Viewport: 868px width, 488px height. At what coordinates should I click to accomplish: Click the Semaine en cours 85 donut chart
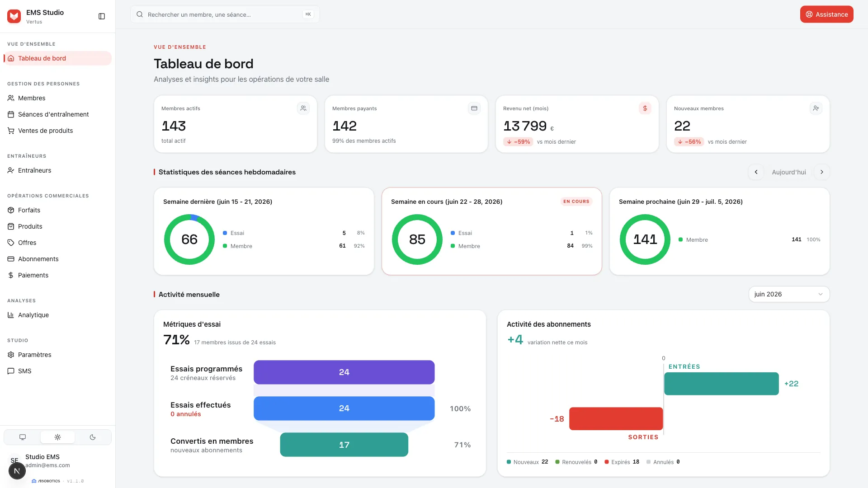(417, 239)
